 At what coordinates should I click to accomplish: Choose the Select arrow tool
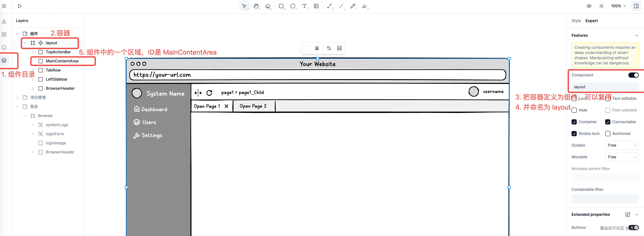244,6
